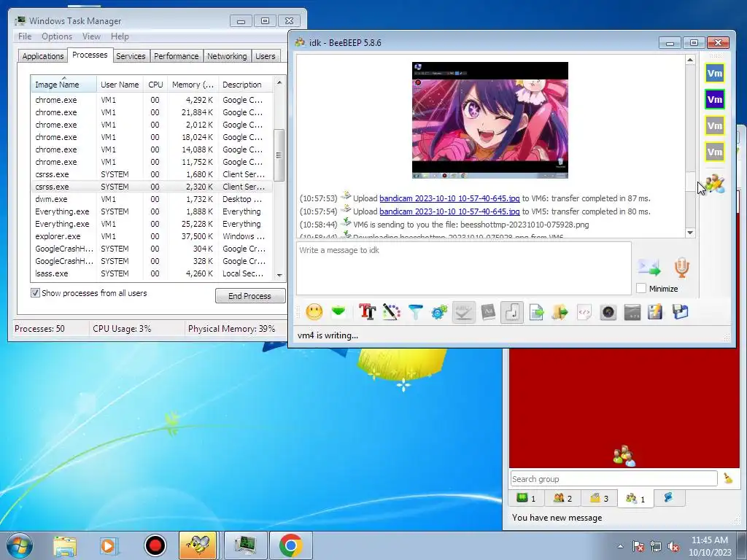Screen dimensions: 747x560
Task: Click the send file document icon
Action: point(536,312)
